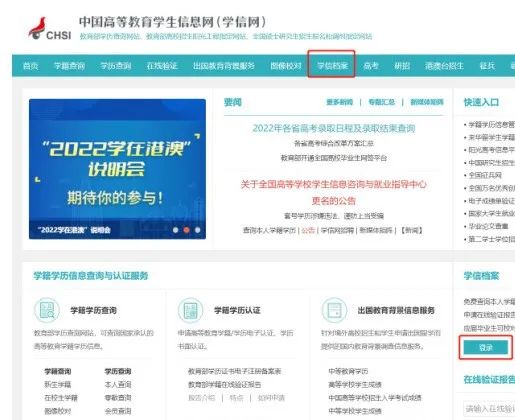This screenshot has width=515, height=420.
Task: Click the 登录 button under 学信档案
Action: click(x=486, y=348)
